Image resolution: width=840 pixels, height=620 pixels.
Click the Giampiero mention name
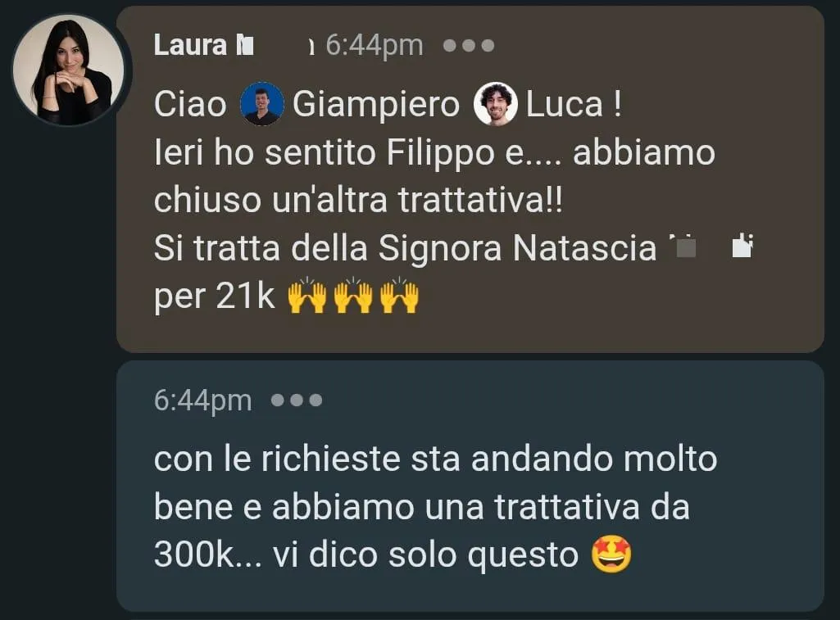pyautogui.click(x=376, y=104)
